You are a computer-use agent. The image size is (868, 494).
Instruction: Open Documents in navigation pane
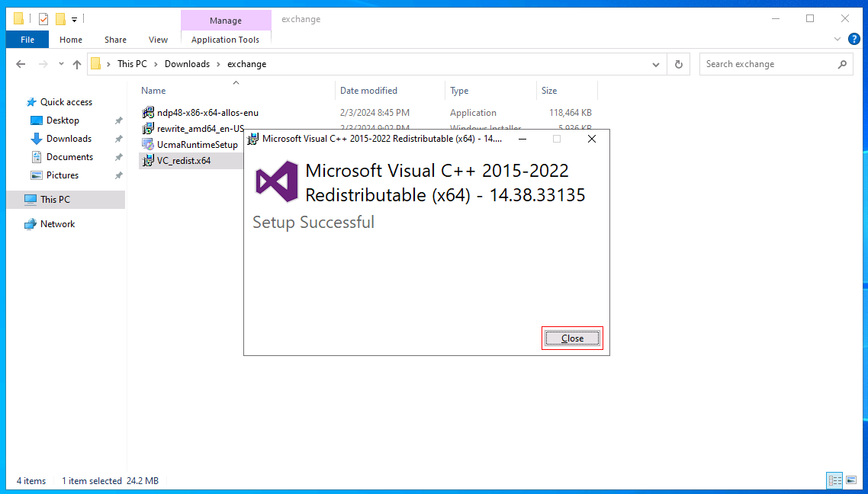[x=69, y=157]
